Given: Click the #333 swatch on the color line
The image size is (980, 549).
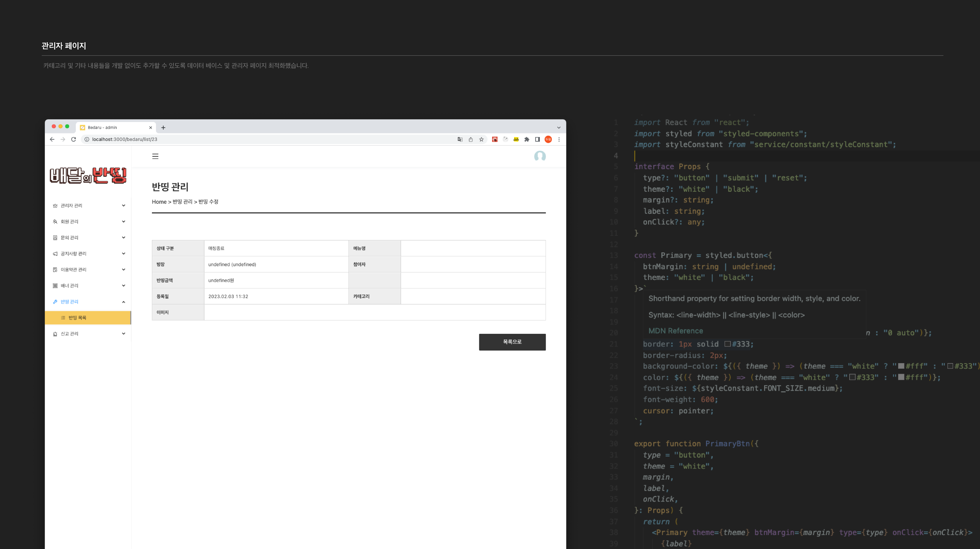Looking at the screenshot, I should tap(853, 377).
